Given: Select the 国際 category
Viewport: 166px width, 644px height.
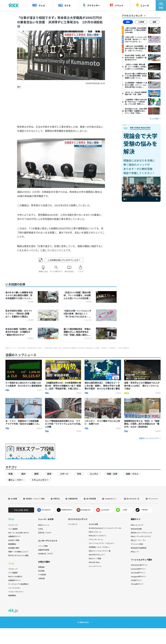Looking at the screenshot, I should point(36,474).
